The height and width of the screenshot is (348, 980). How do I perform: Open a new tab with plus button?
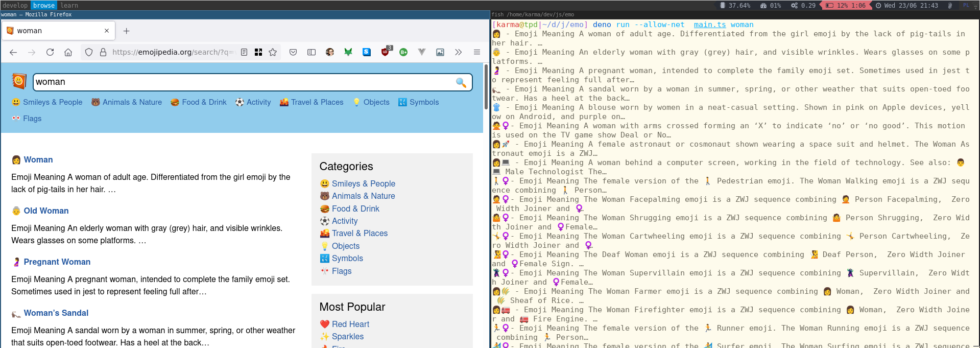pyautogui.click(x=126, y=31)
